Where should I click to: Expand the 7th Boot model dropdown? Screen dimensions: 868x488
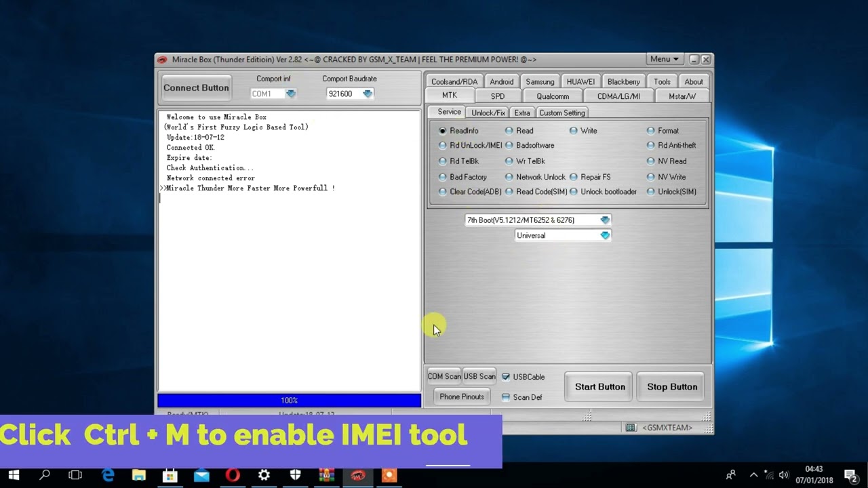tap(605, 220)
